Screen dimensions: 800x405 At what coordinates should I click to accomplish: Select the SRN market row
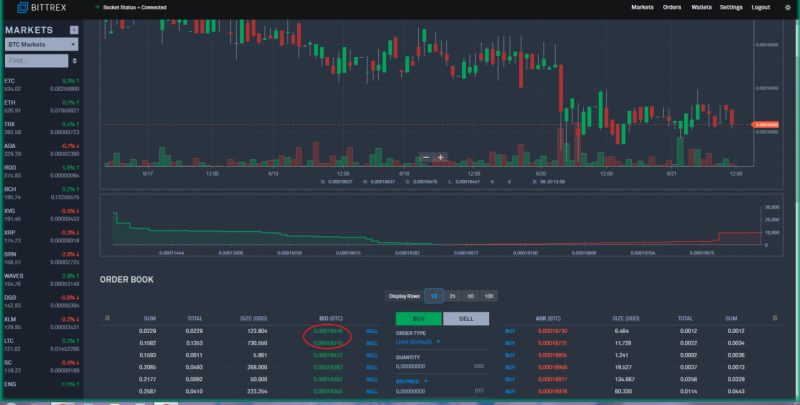coord(41,258)
